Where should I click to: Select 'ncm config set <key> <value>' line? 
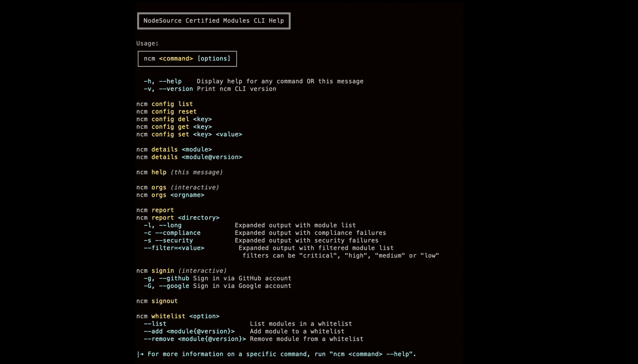[189, 135]
